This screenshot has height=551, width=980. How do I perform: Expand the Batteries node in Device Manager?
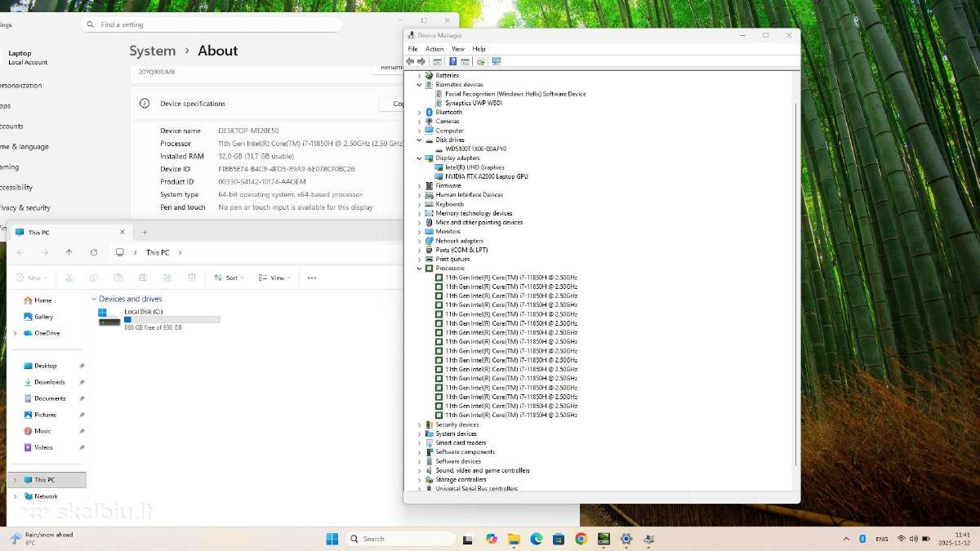point(420,75)
